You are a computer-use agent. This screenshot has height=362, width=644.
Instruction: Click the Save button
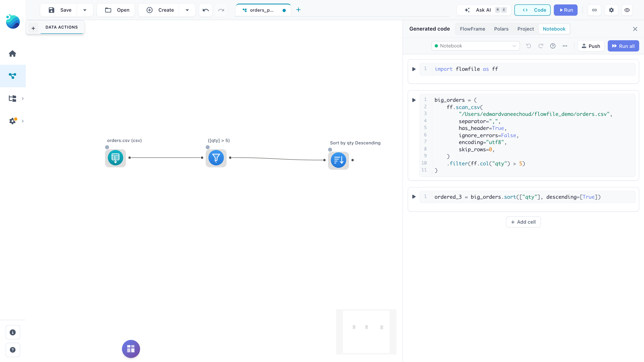59,10
